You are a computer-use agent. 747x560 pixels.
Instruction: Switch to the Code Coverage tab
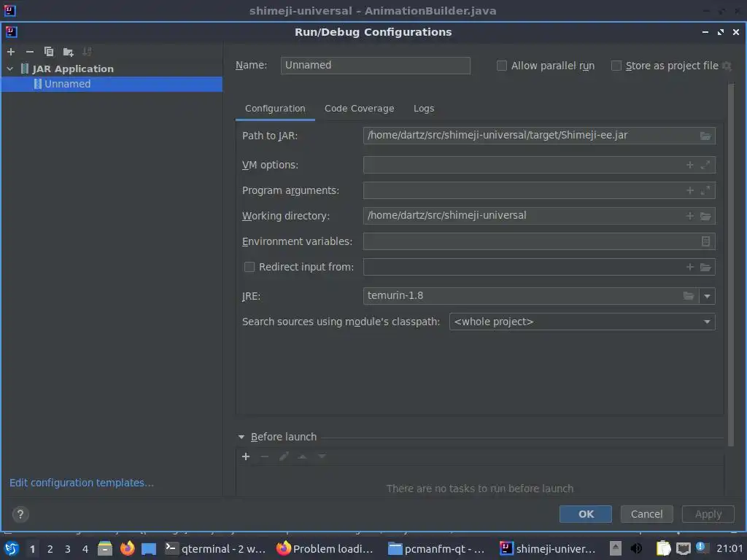pyautogui.click(x=359, y=109)
